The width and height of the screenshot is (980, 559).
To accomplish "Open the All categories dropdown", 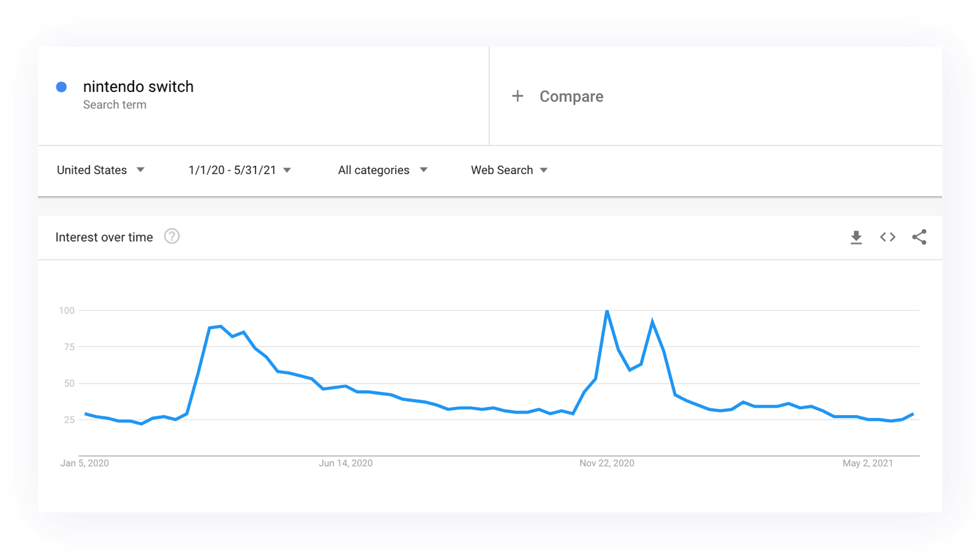I will (382, 170).
